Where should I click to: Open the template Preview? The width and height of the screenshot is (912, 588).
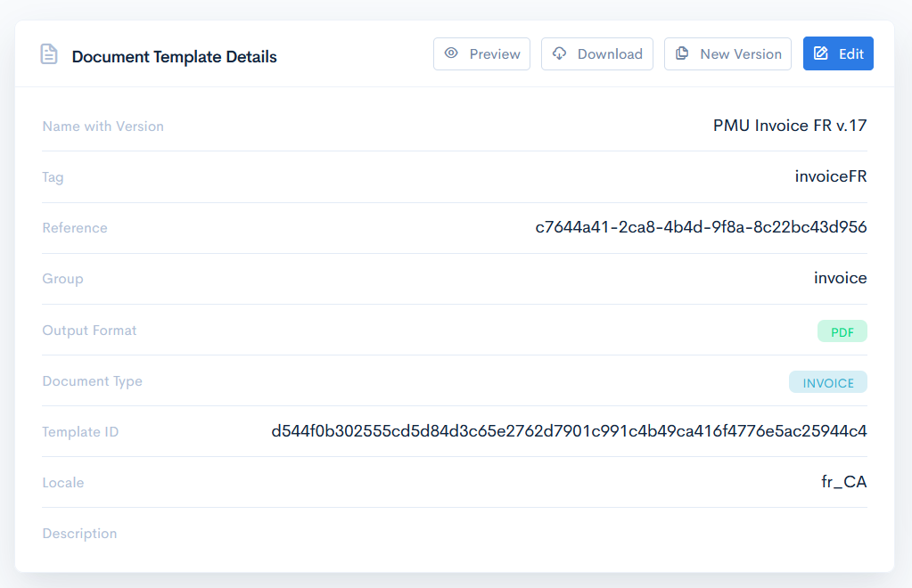[481, 53]
